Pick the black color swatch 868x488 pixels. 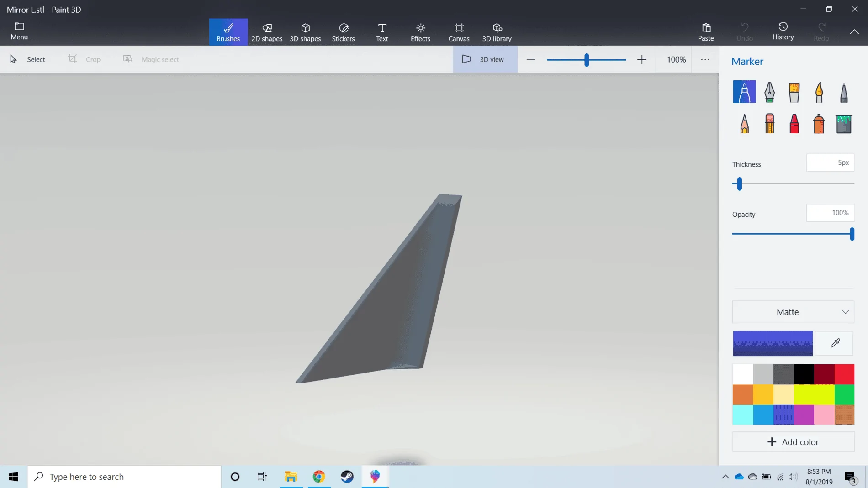click(804, 374)
